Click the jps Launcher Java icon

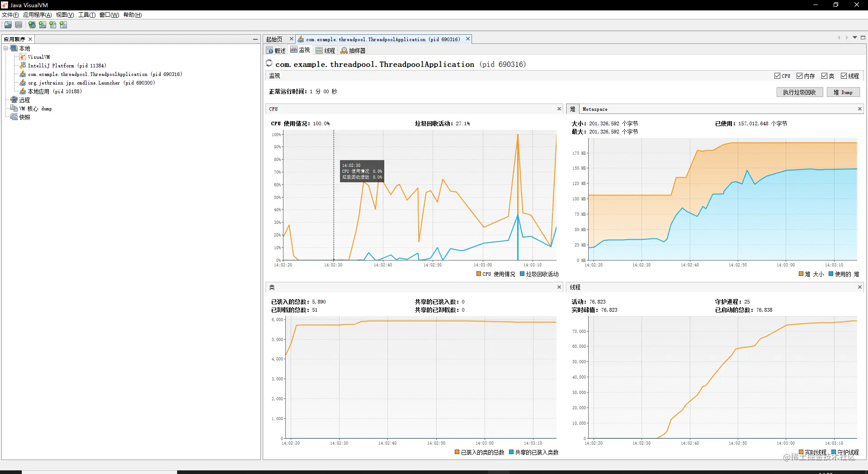23,83
